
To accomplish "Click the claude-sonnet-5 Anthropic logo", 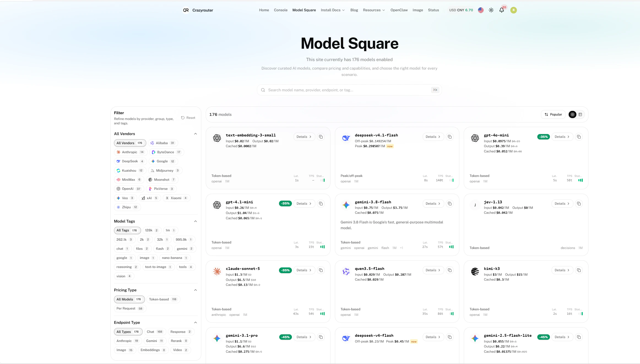I will coord(217,272).
